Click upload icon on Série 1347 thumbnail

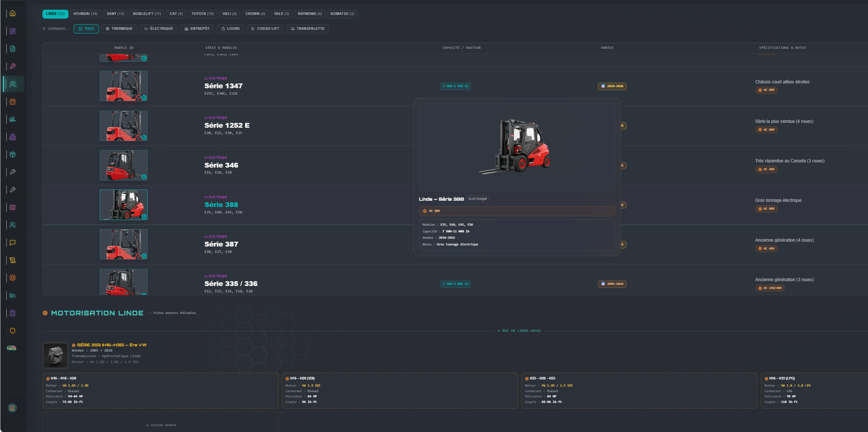point(144,98)
